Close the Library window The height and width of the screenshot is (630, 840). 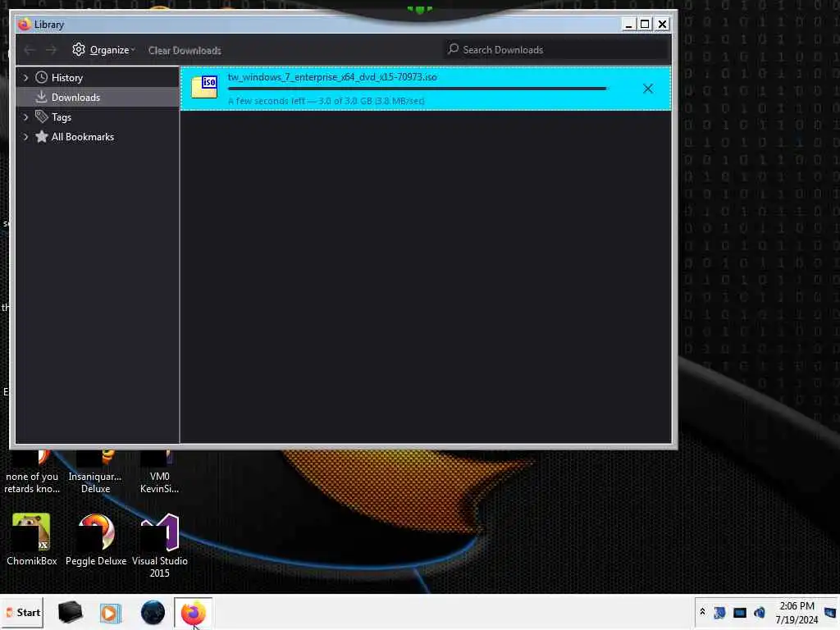(x=662, y=24)
